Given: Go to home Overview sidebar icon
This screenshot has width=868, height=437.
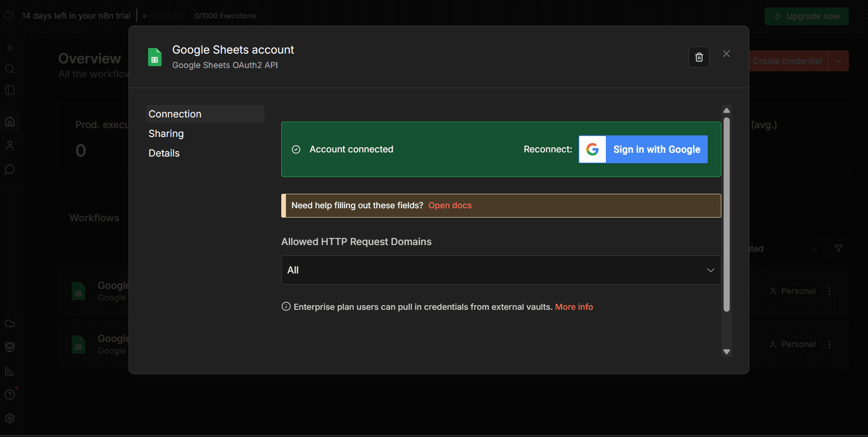Looking at the screenshot, I should point(10,122).
